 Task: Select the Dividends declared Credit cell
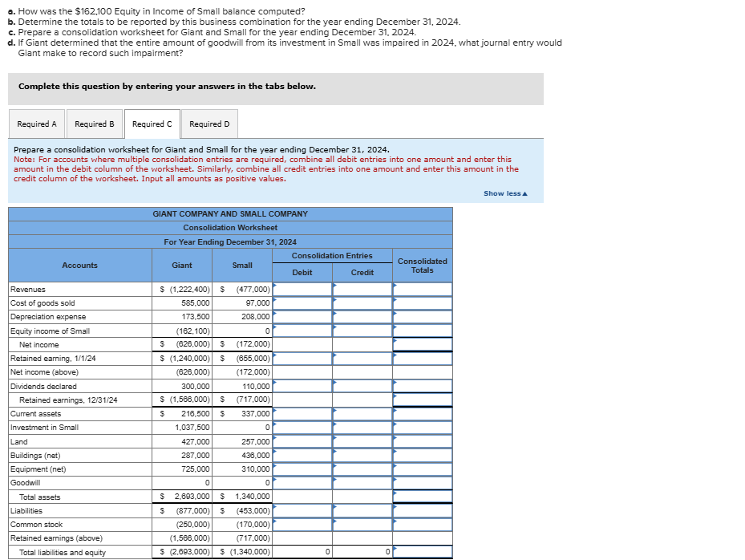(x=362, y=385)
